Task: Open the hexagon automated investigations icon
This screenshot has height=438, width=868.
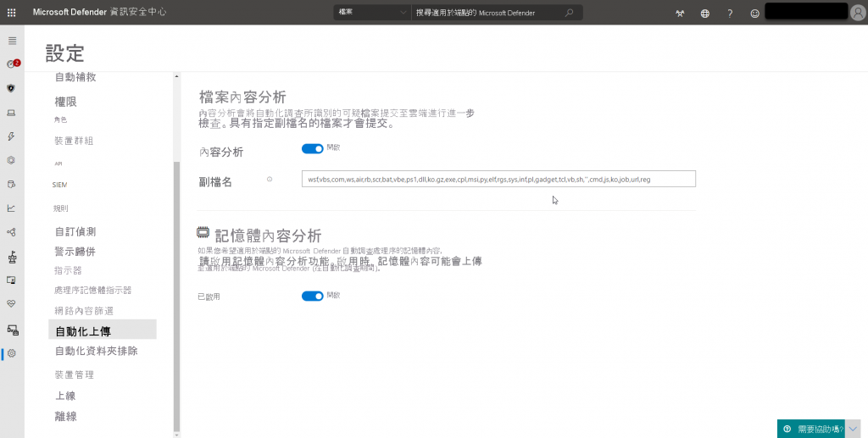Action: click(11, 160)
